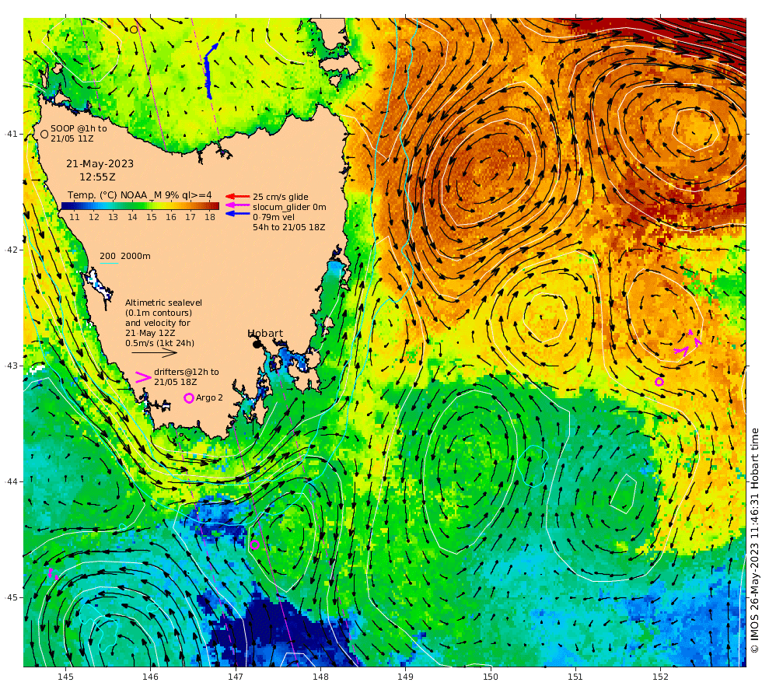Click the 0.5m/s (1kt 24h) scale text
Screen dimensions: 762x700
tap(160, 343)
